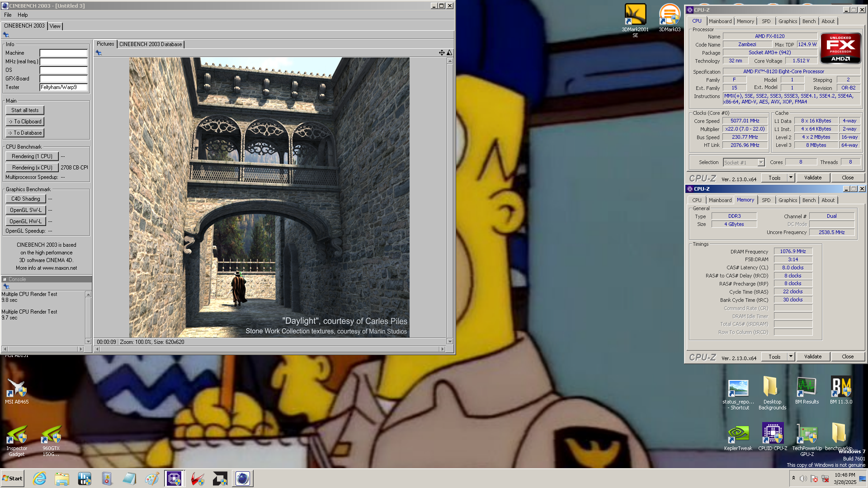868x488 pixels.
Task: Open KeplerTweak desktop shortcut
Action: (738, 437)
